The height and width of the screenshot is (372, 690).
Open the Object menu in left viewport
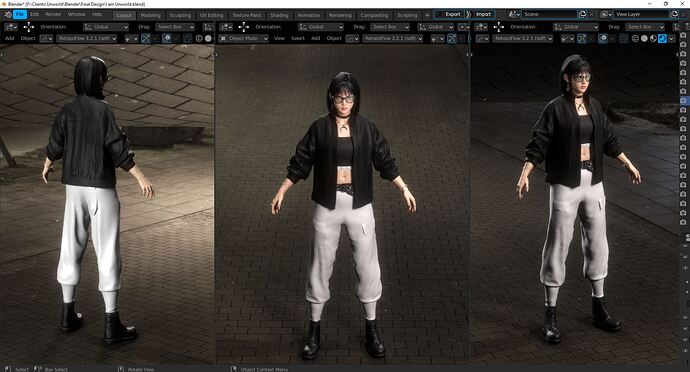coord(28,38)
